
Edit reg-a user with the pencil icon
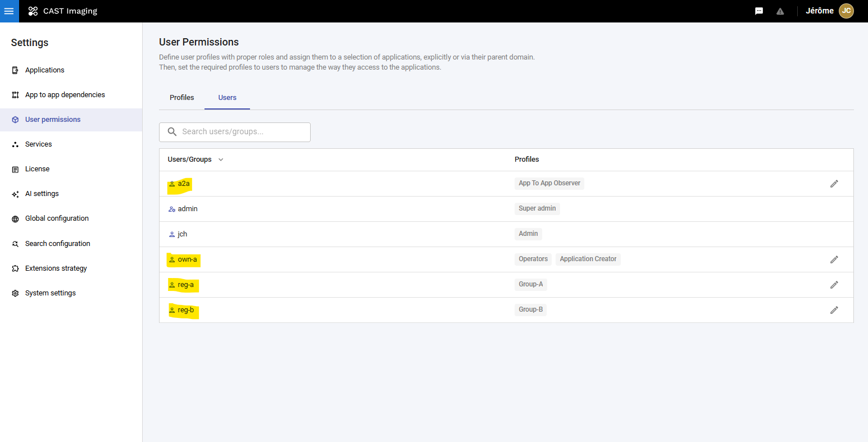coord(834,285)
